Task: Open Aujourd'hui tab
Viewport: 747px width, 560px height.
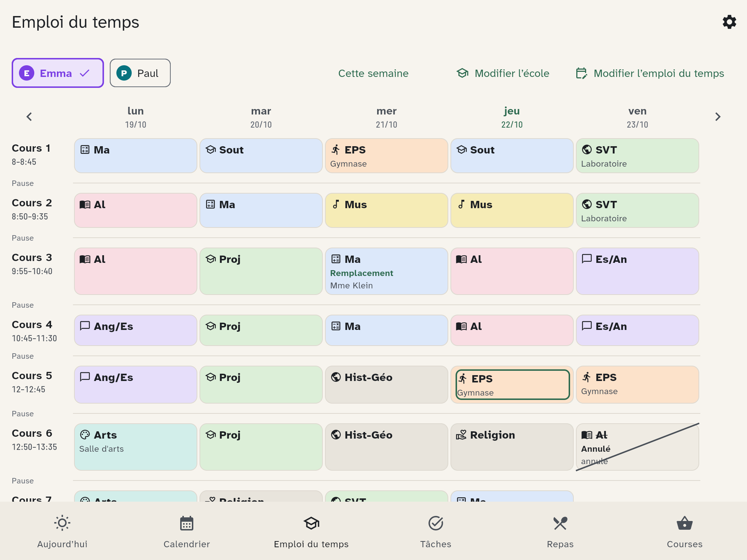Action: 62,531
